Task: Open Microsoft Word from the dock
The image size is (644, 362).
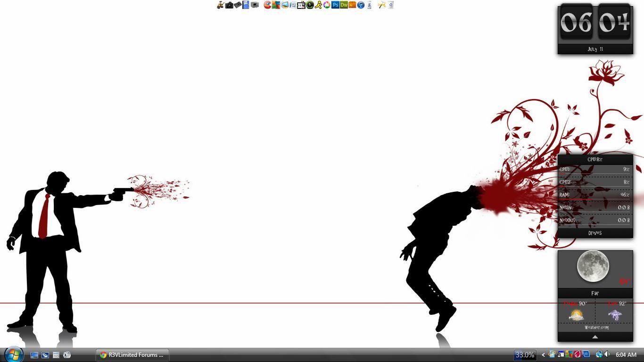Action: tap(293, 5)
